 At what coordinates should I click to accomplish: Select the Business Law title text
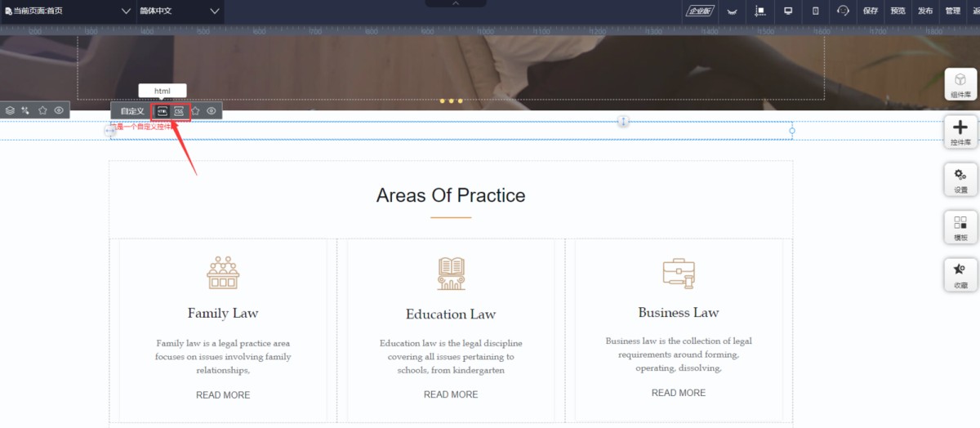click(x=679, y=312)
